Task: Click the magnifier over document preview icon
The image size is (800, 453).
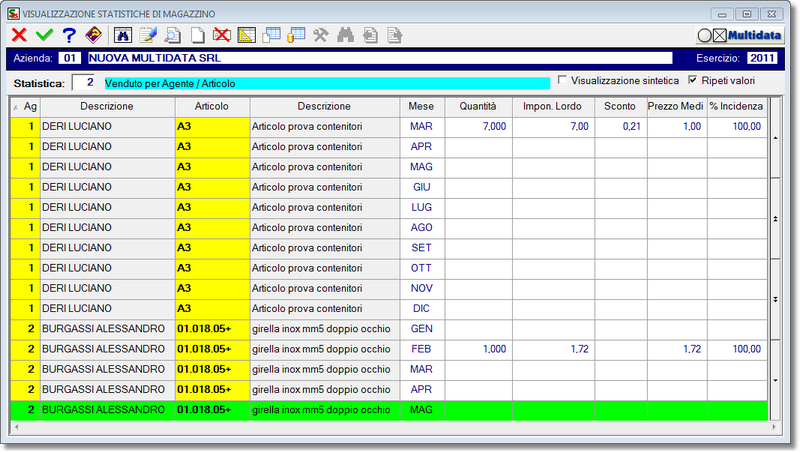Action: coord(172,35)
